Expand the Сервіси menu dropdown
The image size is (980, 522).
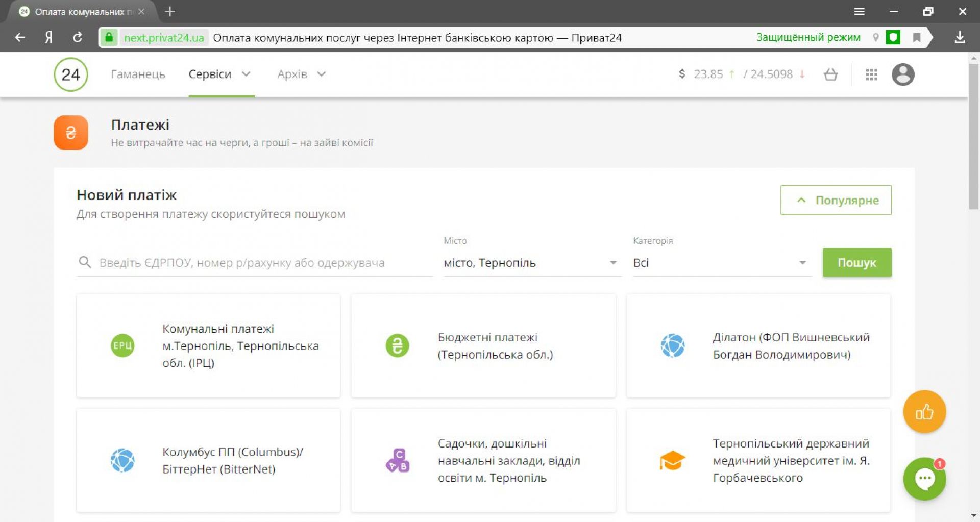[220, 74]
